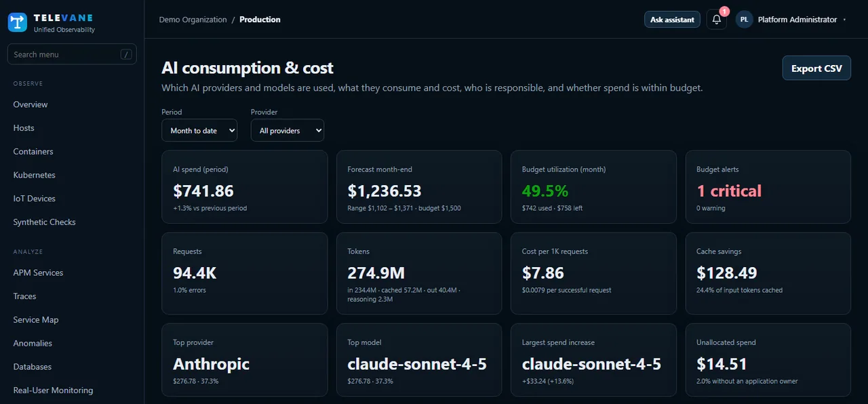This screenshot has height=404, width=868.
Task: Select Traces in the sidebar
Action: 24,296
